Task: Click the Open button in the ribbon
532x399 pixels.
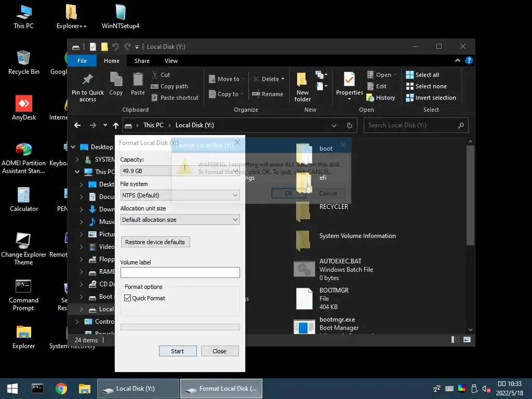Action: point(381,75)
